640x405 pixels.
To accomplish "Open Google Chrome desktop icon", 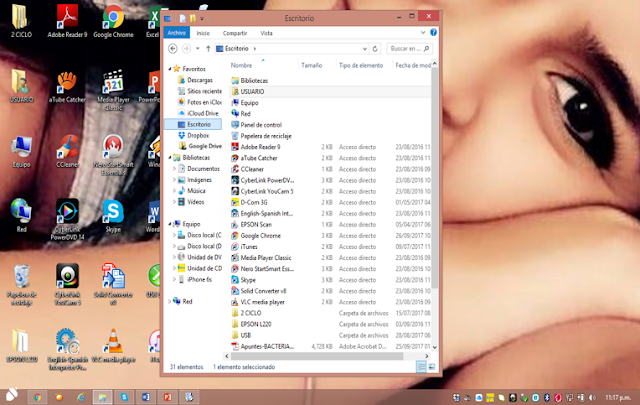I will (x=113, y=21).
